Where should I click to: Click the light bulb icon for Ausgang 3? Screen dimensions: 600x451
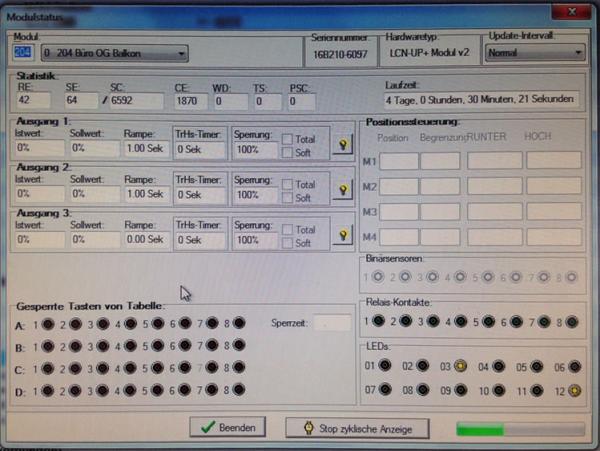344,234
